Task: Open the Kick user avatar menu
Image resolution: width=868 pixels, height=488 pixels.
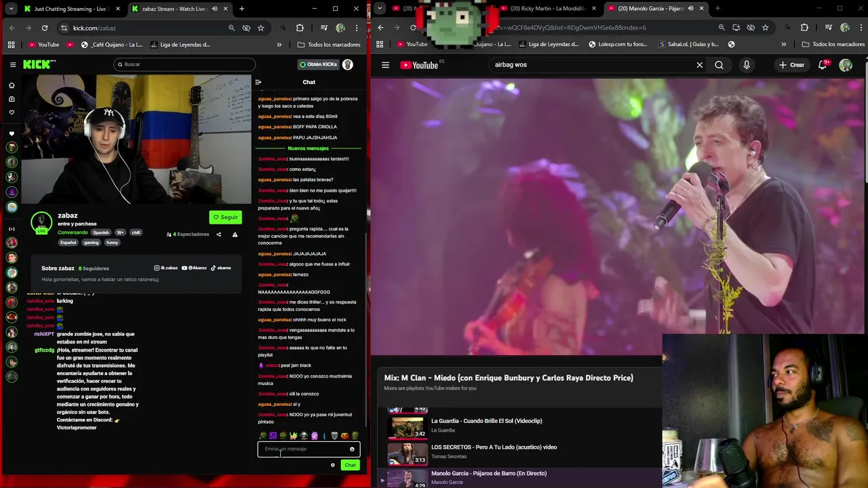Action: click(x=348, y=64)
